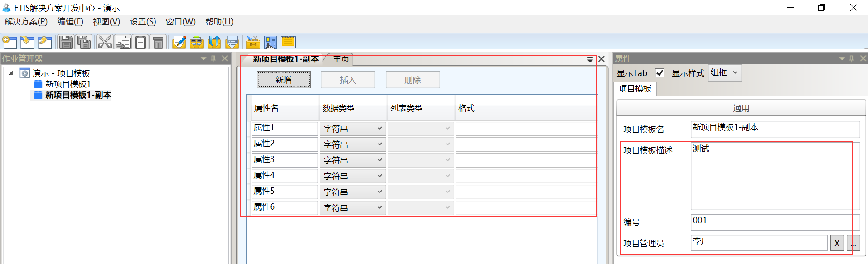Click the 新增 button
868x264 pixels.
point(284,80)
